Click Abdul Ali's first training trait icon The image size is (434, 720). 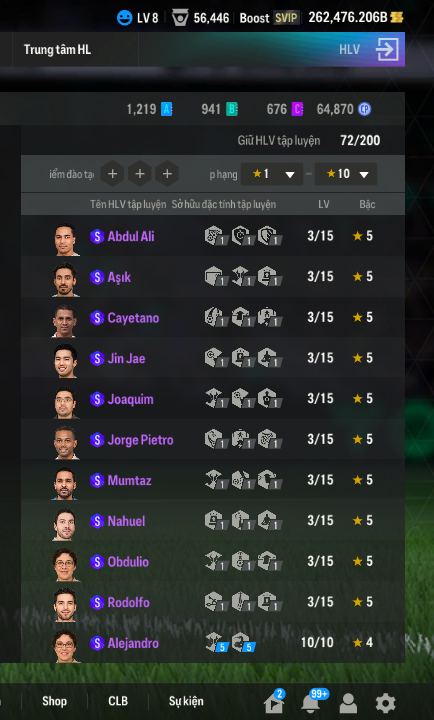point(215,236)
